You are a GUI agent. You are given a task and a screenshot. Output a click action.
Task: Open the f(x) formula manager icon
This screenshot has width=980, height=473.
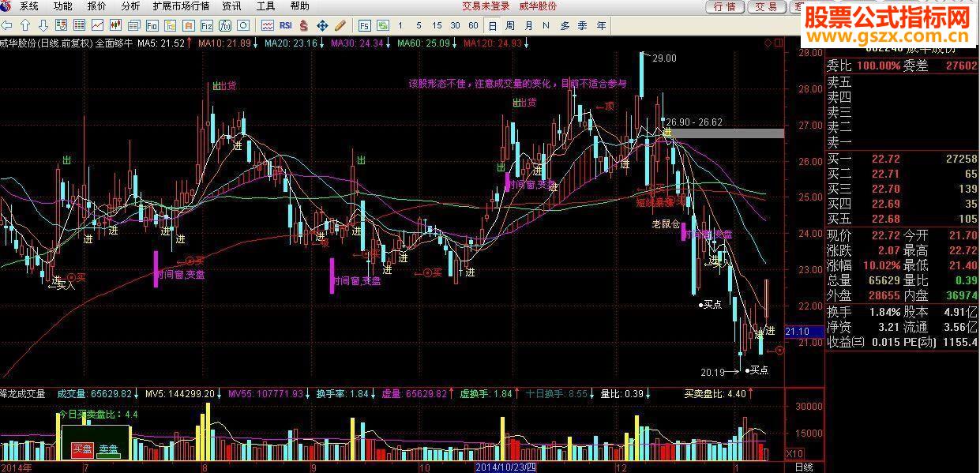pyautogui.click(x=225, y=25)
